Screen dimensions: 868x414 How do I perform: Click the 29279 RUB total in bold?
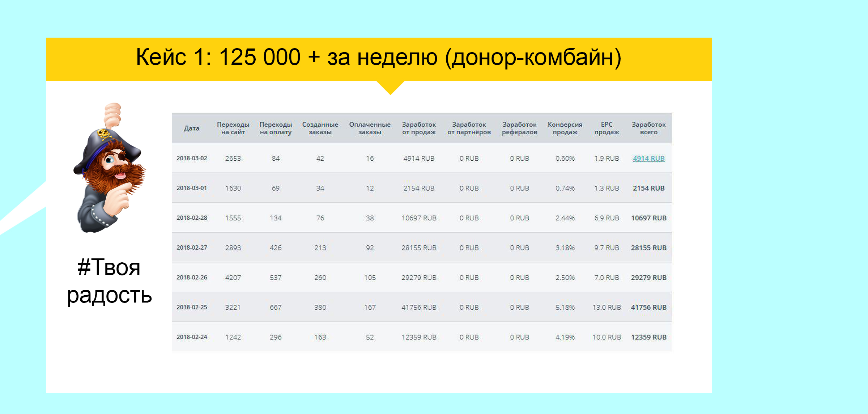pos(648,278)
